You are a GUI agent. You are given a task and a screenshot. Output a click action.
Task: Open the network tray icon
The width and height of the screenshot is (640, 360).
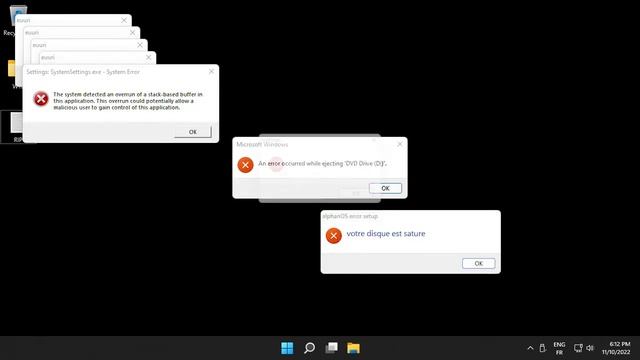pyautogui.click(x=578, y=348)
